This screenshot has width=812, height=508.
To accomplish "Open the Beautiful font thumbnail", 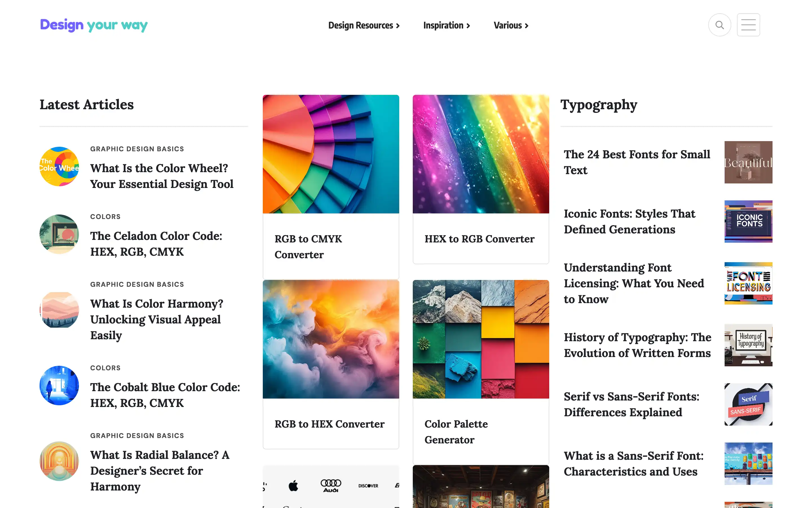I will click(x=748, y=162).
